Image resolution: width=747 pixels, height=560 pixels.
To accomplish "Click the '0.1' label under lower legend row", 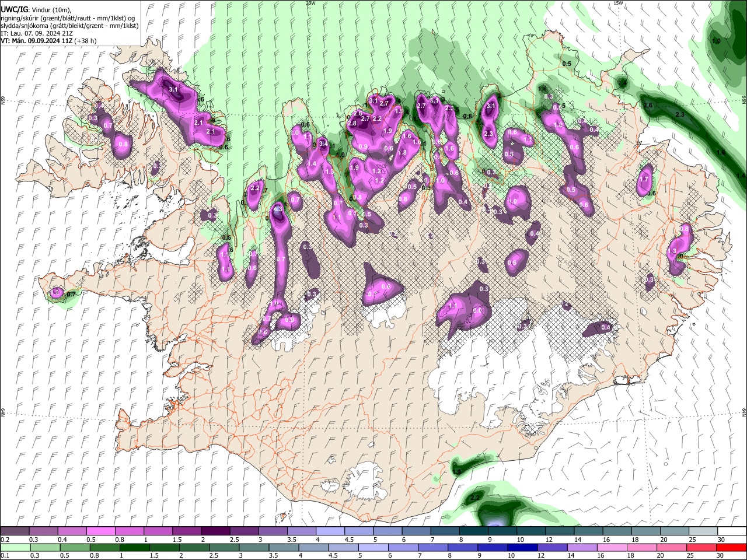I will point(5,555).
